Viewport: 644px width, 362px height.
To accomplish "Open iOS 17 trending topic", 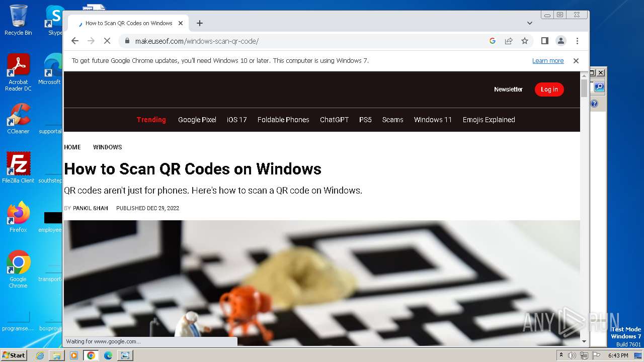I will click(237, 120).
